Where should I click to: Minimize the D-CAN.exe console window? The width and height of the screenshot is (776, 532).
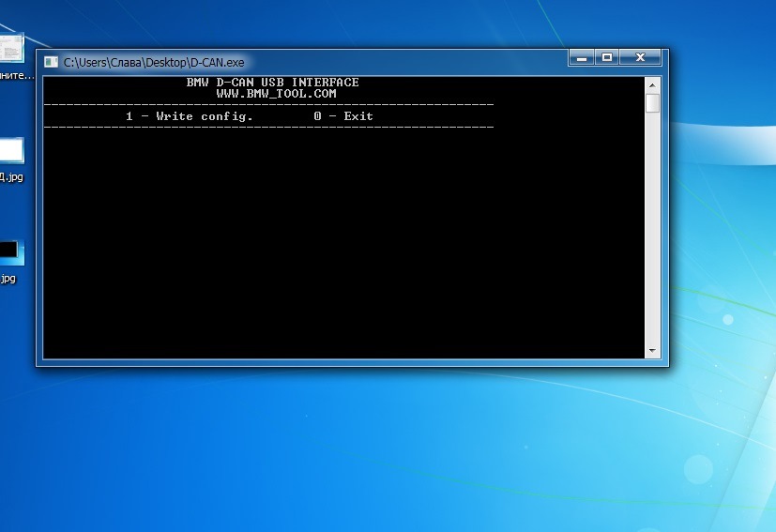[x=582, y=58]
